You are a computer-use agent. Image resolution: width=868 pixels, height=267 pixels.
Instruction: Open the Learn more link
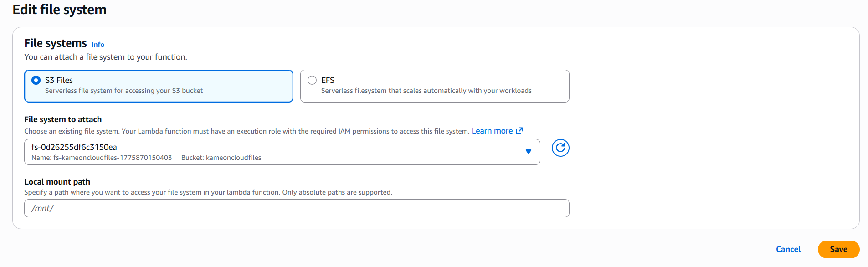click(492, 131)
